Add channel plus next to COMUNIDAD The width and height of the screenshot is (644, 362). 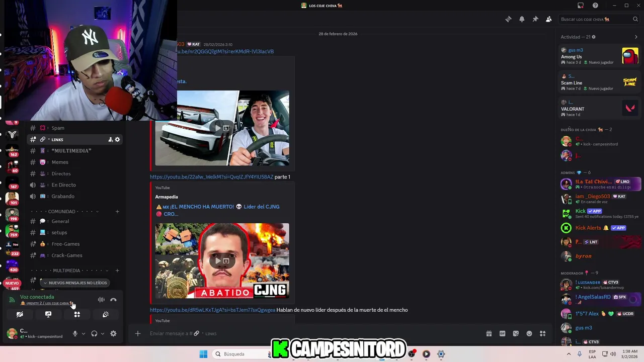[x=117, y=212]
